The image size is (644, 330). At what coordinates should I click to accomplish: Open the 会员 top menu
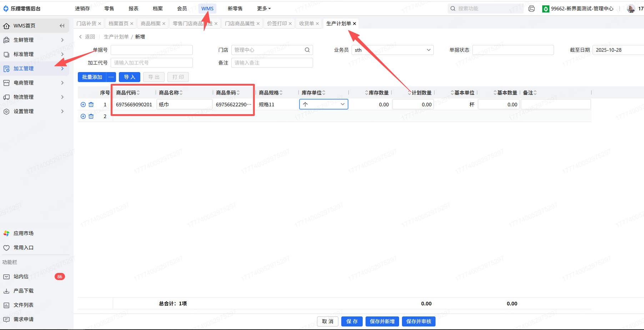(182, 9)
